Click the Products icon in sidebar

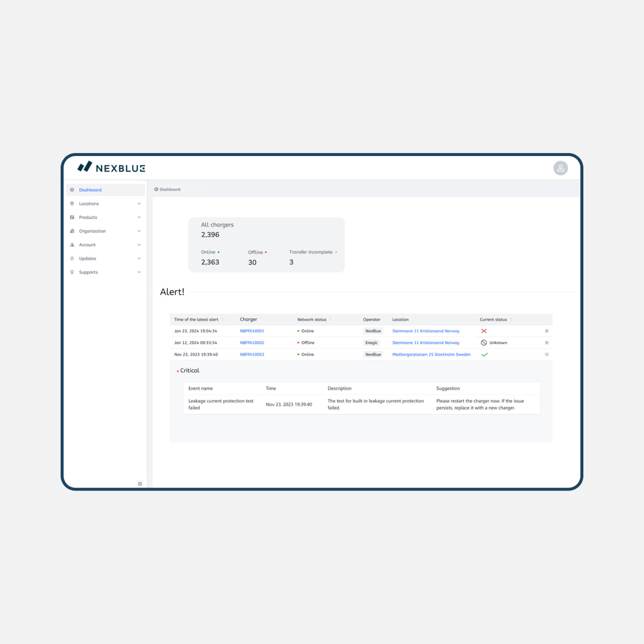tap(72, 218)
